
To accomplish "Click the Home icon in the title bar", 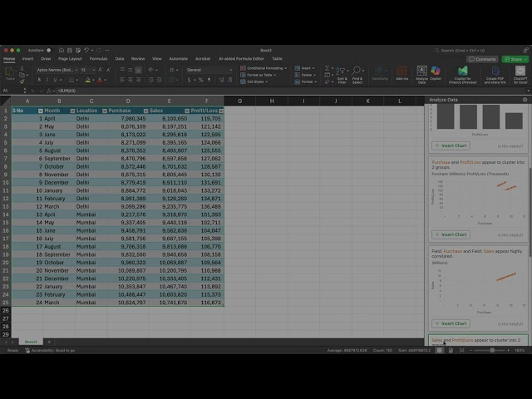I will pyautogui.click(x=61, y=50).
